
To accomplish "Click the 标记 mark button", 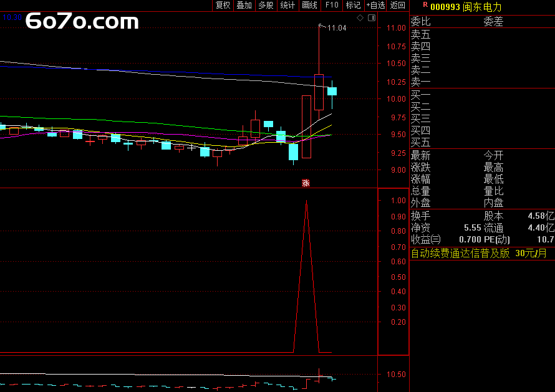I will [x=353, y=6].
